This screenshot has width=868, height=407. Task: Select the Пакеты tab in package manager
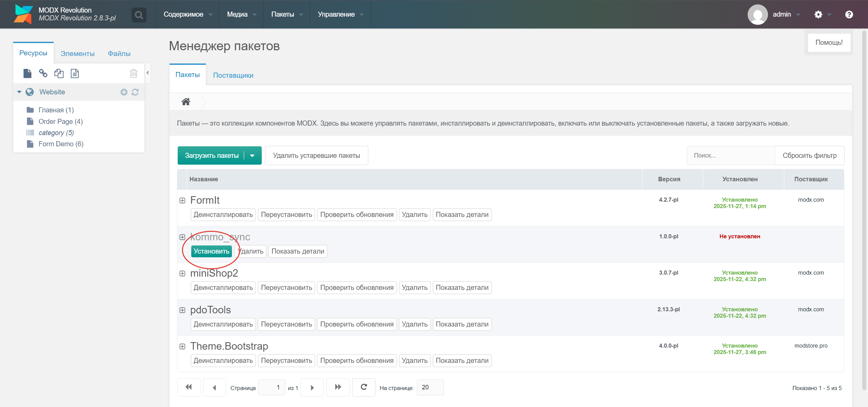click(x=188, y=75)
